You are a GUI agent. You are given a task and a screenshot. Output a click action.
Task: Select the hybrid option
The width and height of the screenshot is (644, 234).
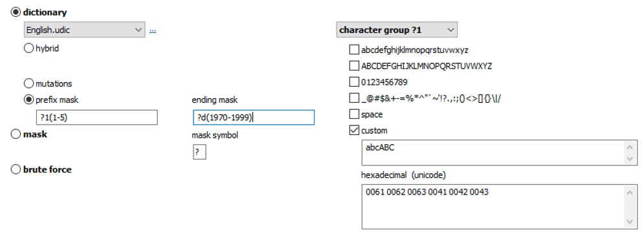(28, 48)
